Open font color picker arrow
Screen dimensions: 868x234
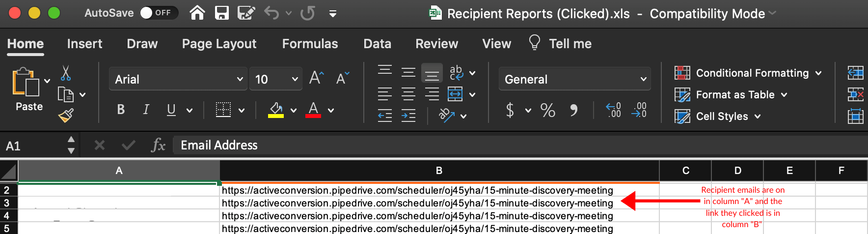coord(331,111)
